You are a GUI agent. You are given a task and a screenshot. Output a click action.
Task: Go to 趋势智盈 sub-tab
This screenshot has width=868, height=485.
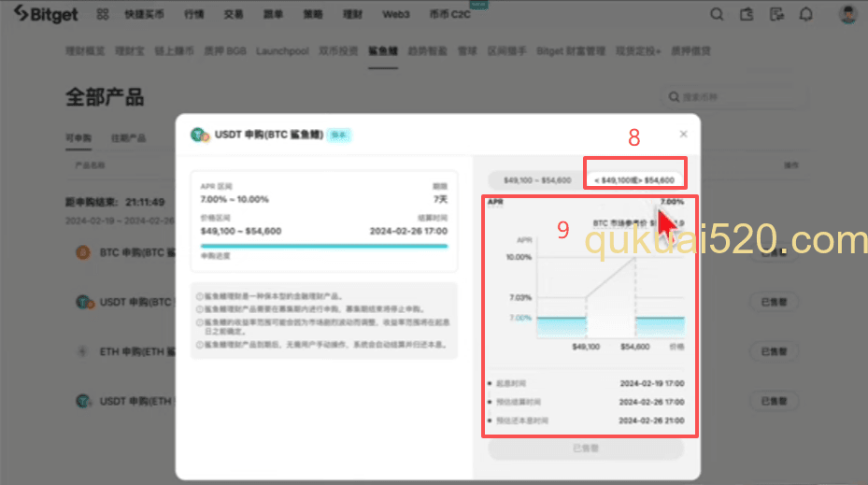tap(427, 51)
